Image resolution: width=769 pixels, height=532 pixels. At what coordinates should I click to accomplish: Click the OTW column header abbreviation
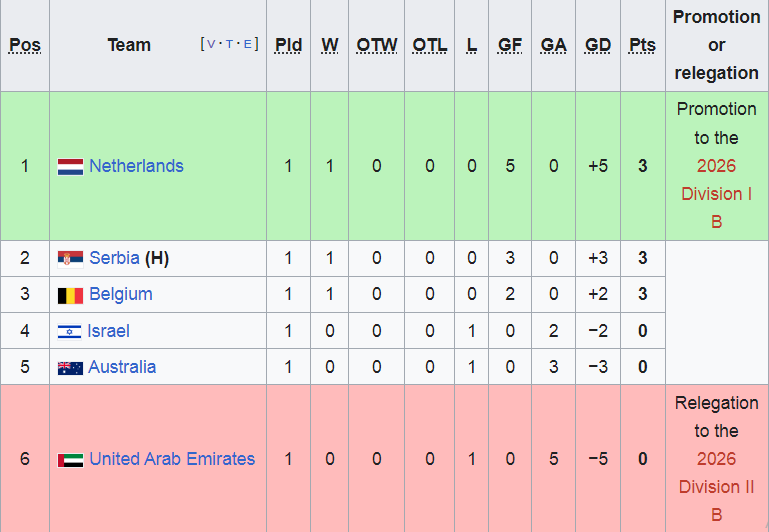(x=377, y=45)
